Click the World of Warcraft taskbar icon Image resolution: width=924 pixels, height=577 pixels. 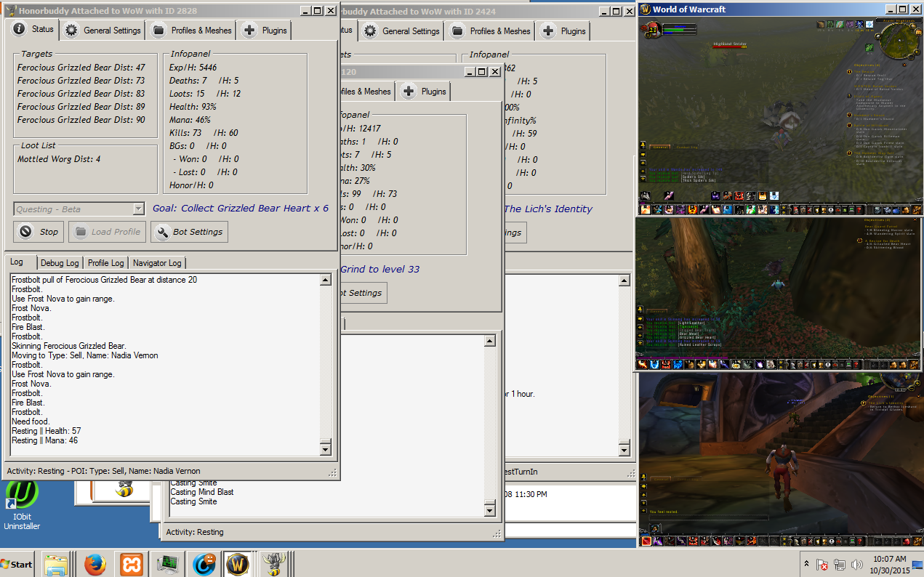[x=238, y=564]
